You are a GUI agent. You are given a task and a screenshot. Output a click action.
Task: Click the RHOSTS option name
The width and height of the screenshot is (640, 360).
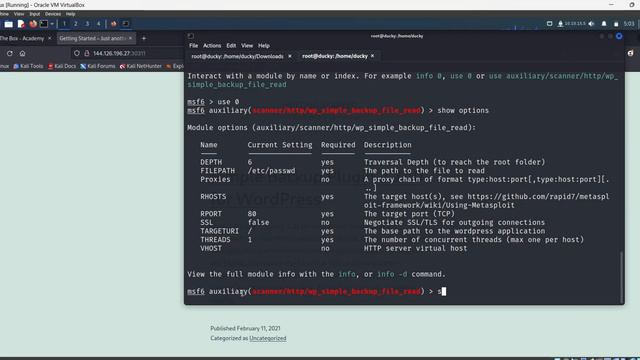213,197
